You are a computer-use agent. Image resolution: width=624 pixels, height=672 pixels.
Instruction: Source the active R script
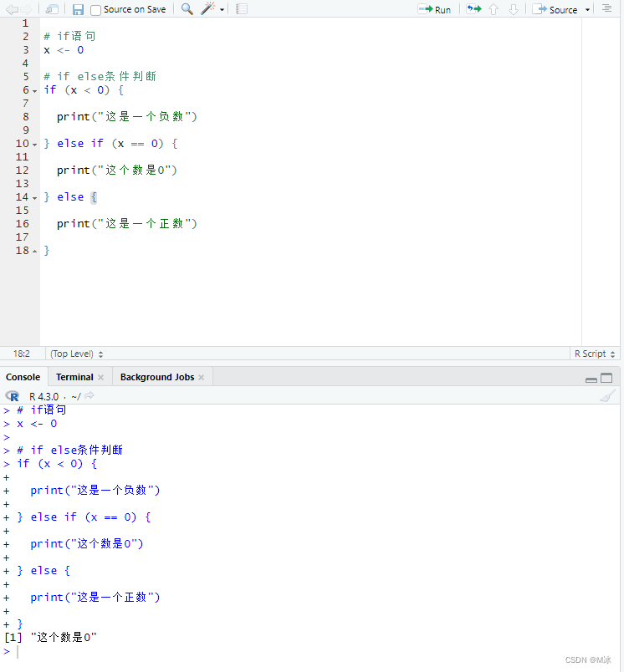(555, 9)
